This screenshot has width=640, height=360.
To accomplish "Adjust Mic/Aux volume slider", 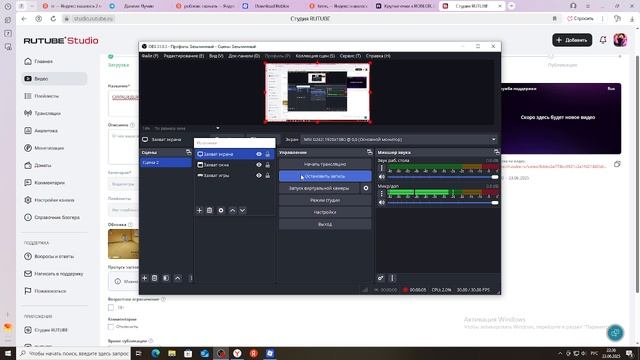I will [442, 202].
